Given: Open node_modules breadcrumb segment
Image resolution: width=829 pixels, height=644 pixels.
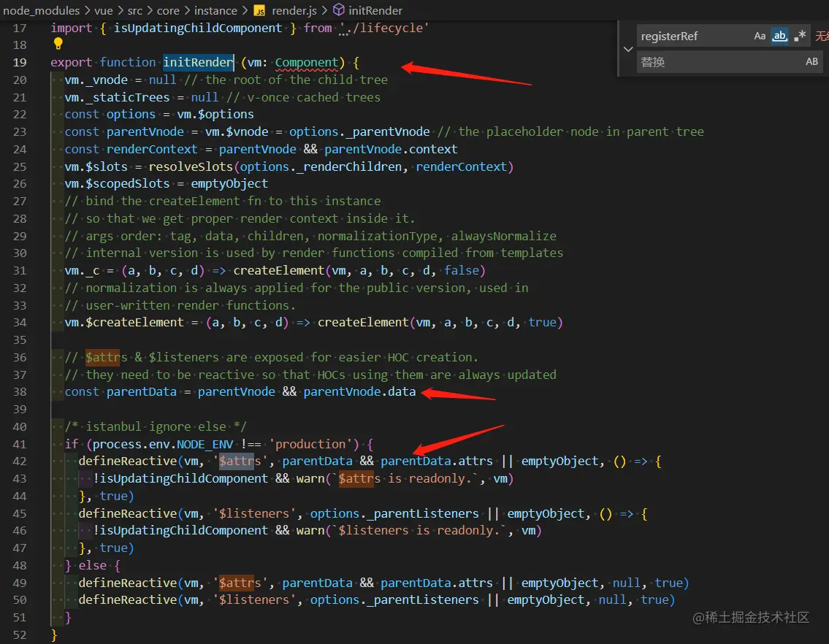Looking at the screenshot, I should [x=41, y=10].
